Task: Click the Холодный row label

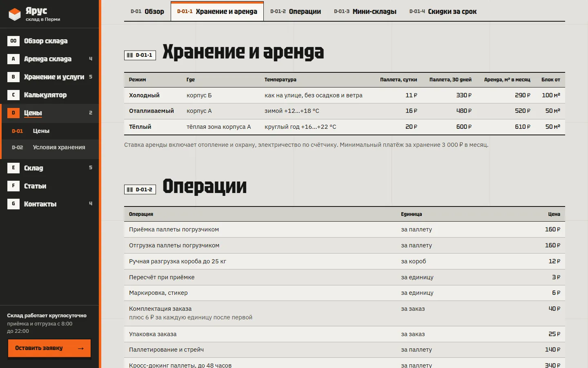Action: tap(144, 95)
